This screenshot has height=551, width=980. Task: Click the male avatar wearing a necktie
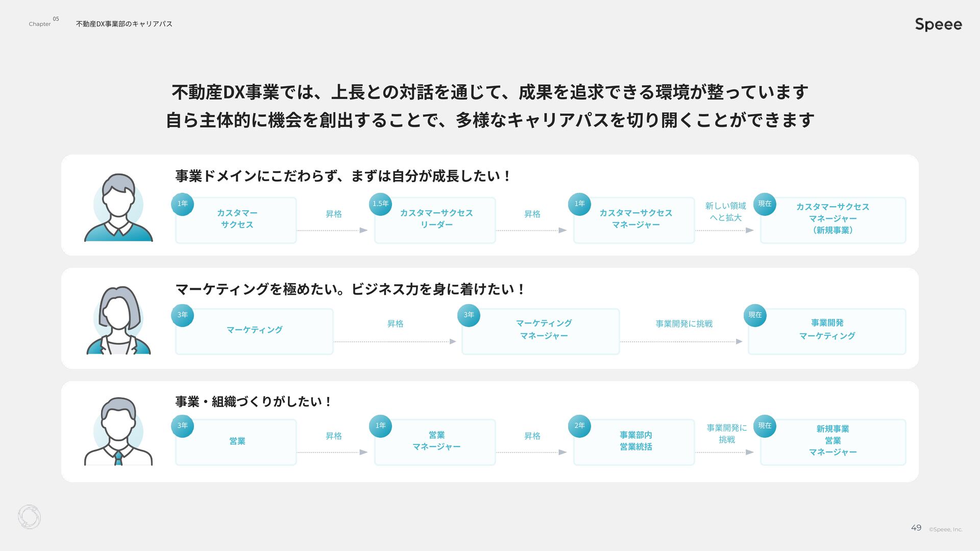[x=118, y=432]
